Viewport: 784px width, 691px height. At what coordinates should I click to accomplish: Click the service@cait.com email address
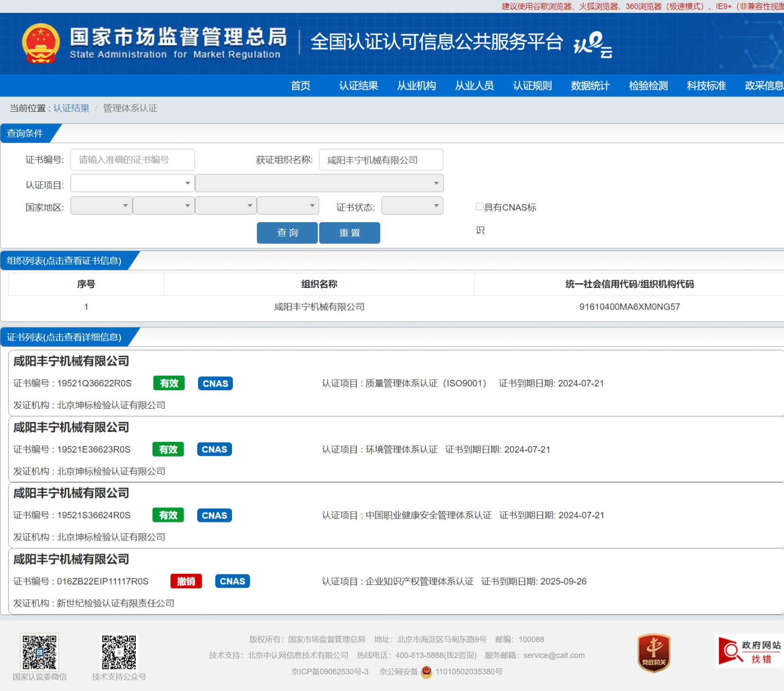coord(554,655)
